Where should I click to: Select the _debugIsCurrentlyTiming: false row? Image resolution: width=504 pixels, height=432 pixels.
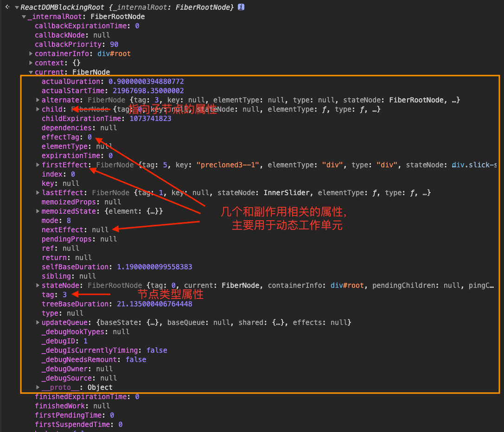(x=104, y=350)
